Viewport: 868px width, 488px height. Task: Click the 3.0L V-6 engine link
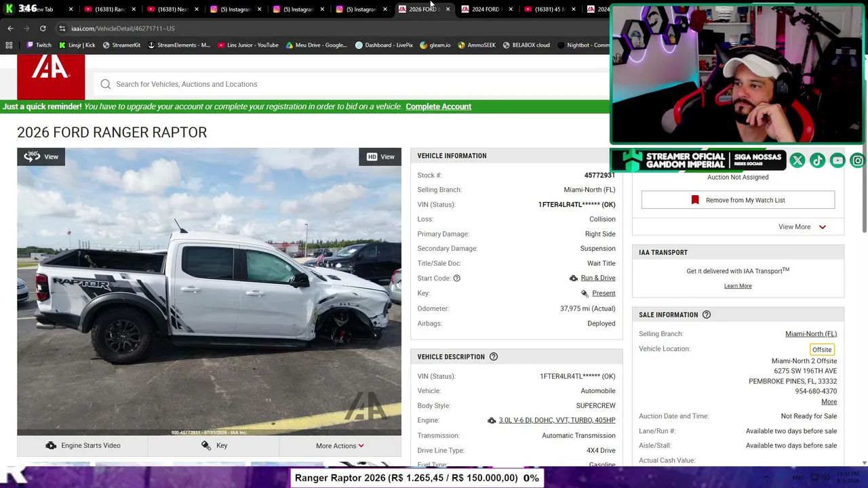[557, 420]
